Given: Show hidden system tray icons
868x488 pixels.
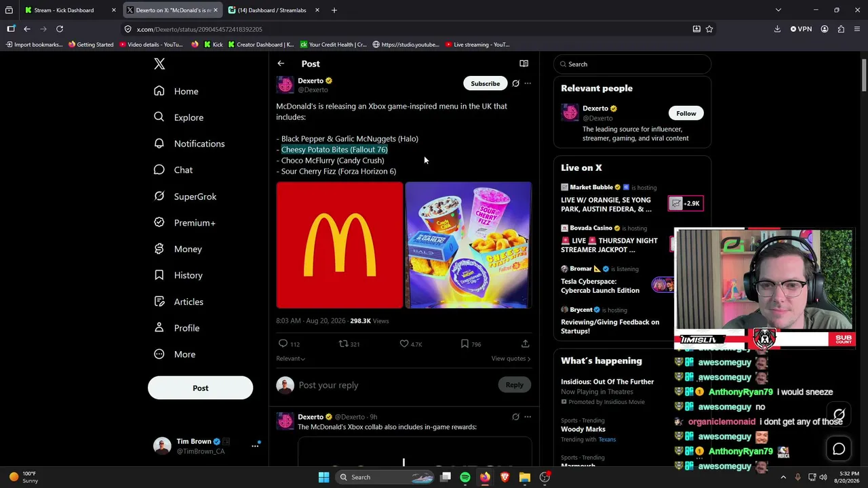Looking at the screenshot, I should coord(783,477).
